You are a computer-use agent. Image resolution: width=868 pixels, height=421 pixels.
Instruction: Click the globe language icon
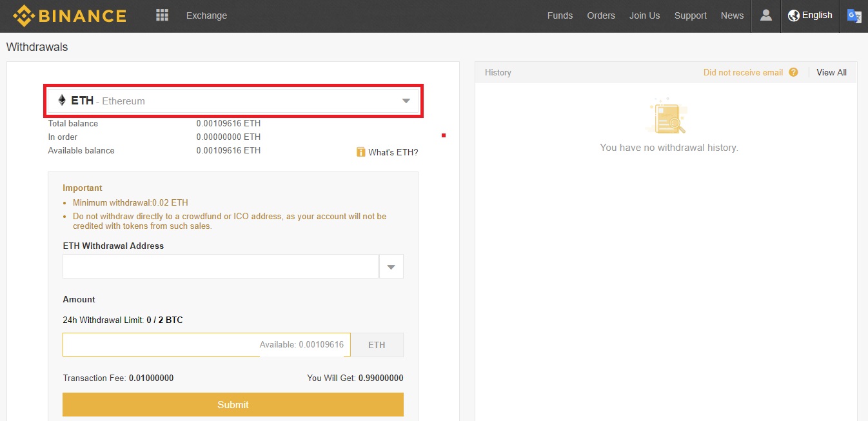(793, 15)
